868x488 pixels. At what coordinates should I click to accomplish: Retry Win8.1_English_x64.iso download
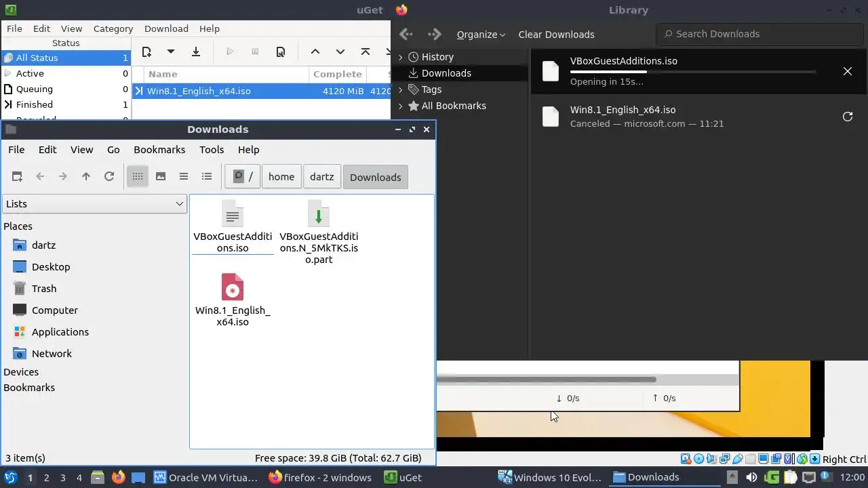click(847, 117)
